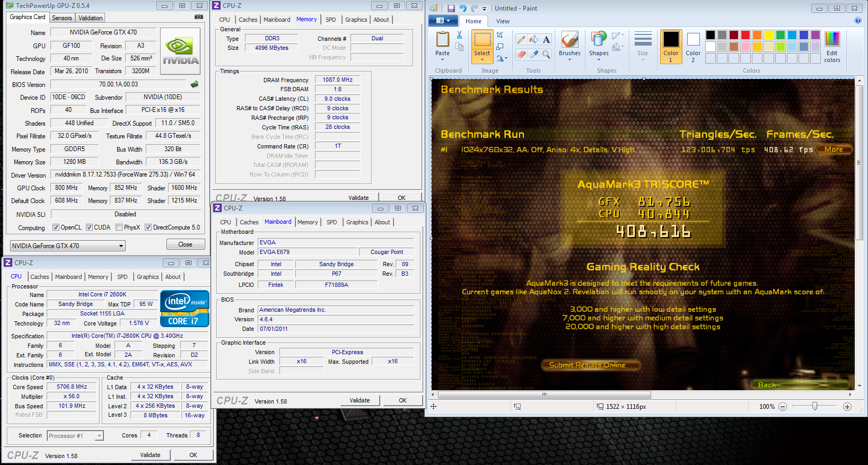The width and height of the screenshot is (868, 465).
Task: Open Caches tab in CPU-Z Mainboard window
Action: (x=249, y=222)
